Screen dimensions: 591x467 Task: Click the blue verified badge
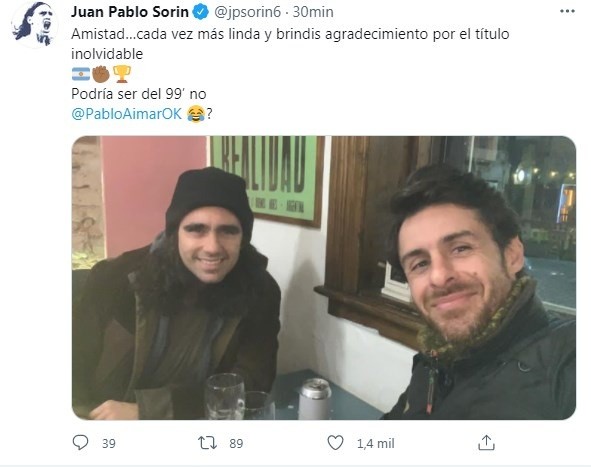pos(201,12)
